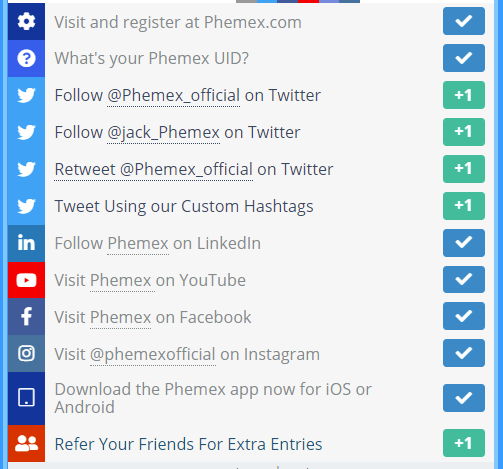Screen dimensions: 503x469
Task: Click the friends icon for referrals
Action: click(x=26, y=444)
